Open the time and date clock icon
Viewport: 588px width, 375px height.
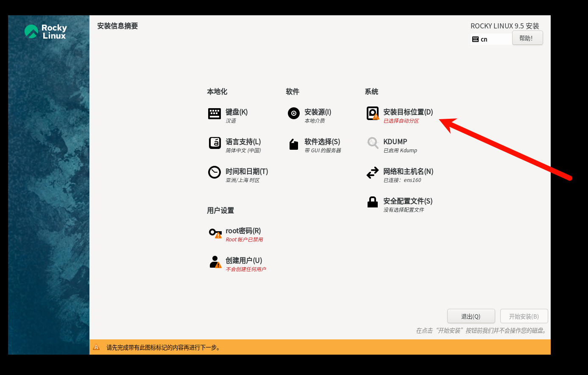point(215,172)
